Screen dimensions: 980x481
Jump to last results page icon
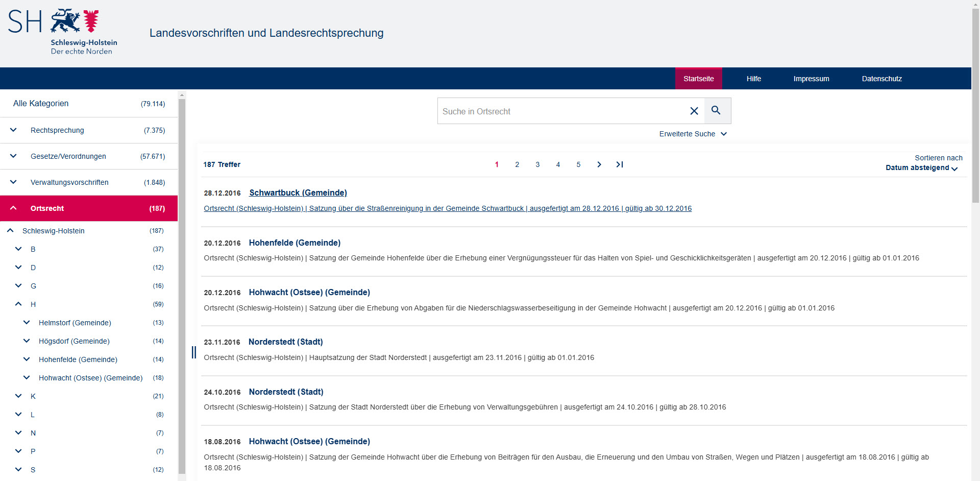[x=620, y=164]
